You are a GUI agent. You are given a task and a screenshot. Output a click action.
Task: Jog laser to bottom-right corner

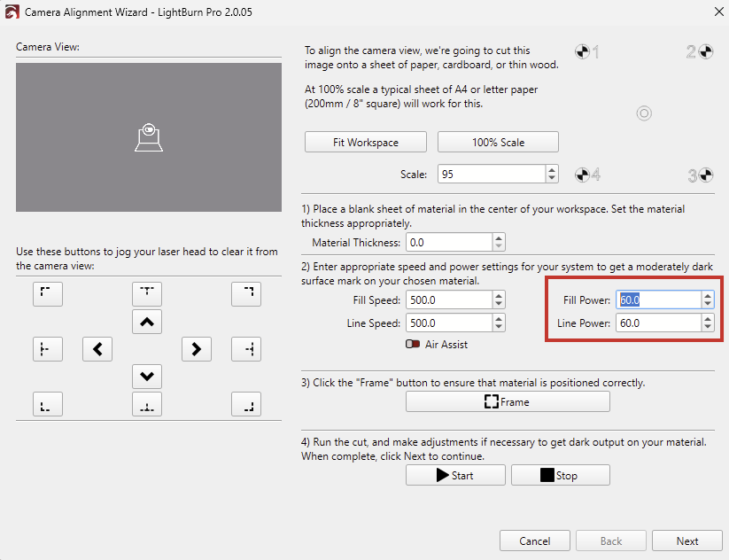[x=246, y=404]
